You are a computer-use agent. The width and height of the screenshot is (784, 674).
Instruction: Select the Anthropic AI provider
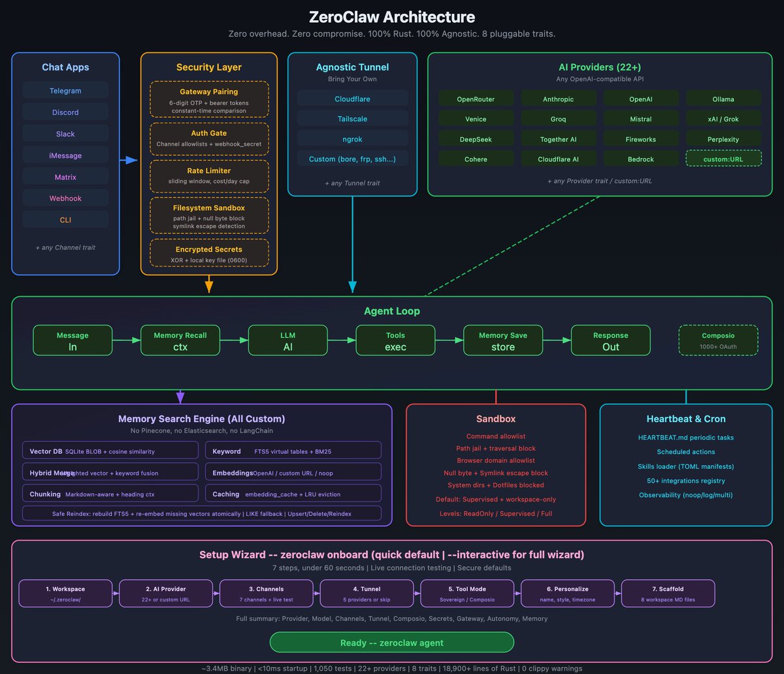(558, 99)
